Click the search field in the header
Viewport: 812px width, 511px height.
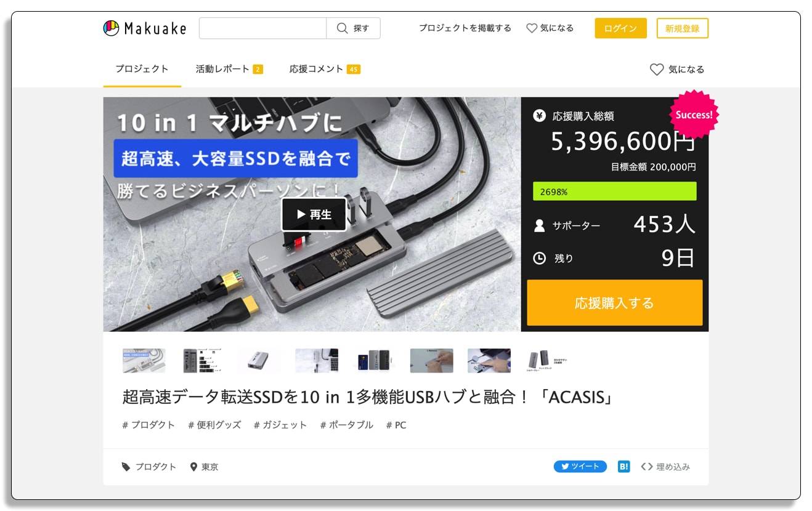tap(262, 28)
